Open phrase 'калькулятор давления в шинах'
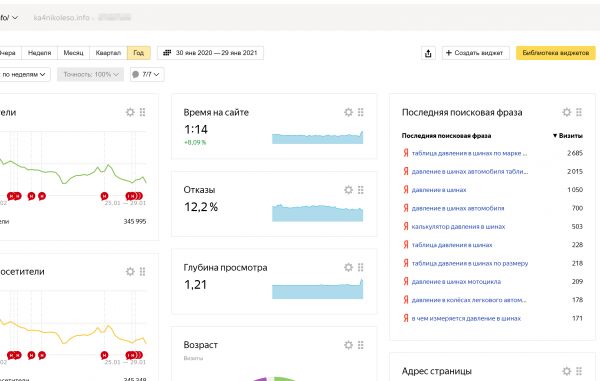The image size is (600, 381). click(458, 226)
